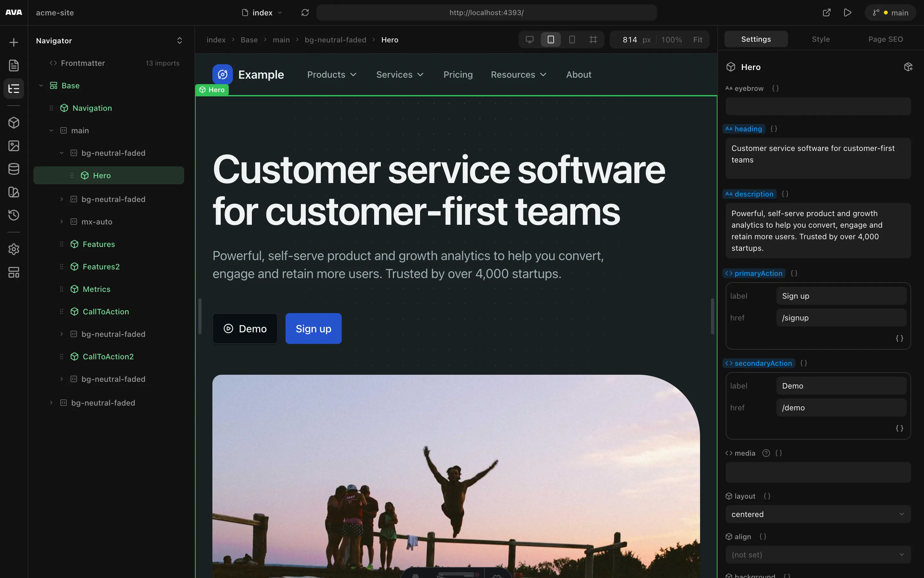The height and width of the screenshot is (578, 924).
Task: Switch to mobile viewport preview
Action: (572, 39)
